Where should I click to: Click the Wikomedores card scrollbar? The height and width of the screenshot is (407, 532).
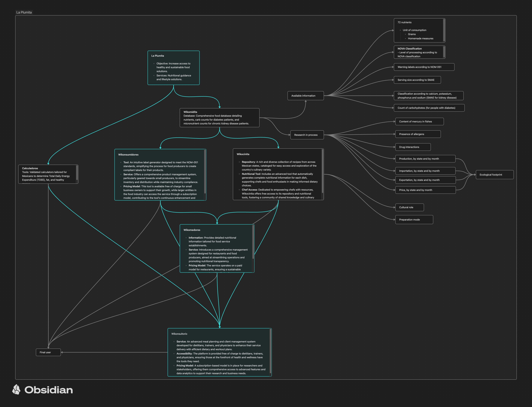click(253, 242)
